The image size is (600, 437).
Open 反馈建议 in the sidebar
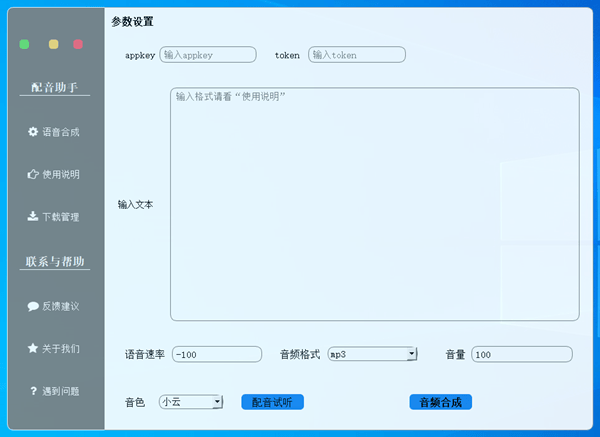[x=54, y=306]
